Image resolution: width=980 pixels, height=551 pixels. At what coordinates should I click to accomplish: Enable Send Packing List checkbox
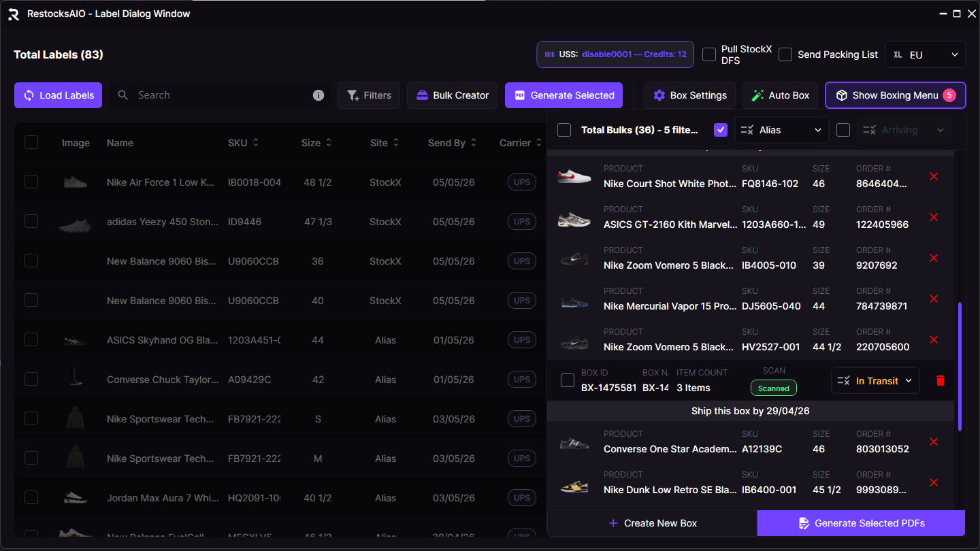tap(785, 54)
